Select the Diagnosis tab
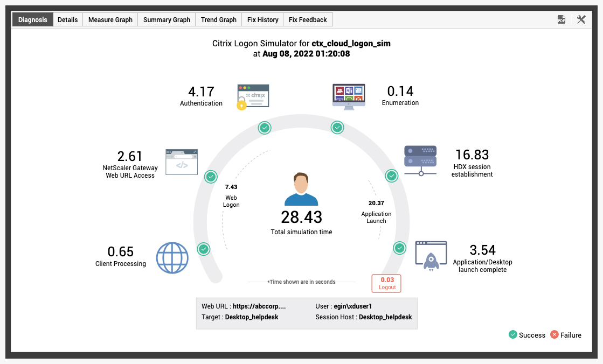This screenshot has width=603, height=364. tap(33, 19)
